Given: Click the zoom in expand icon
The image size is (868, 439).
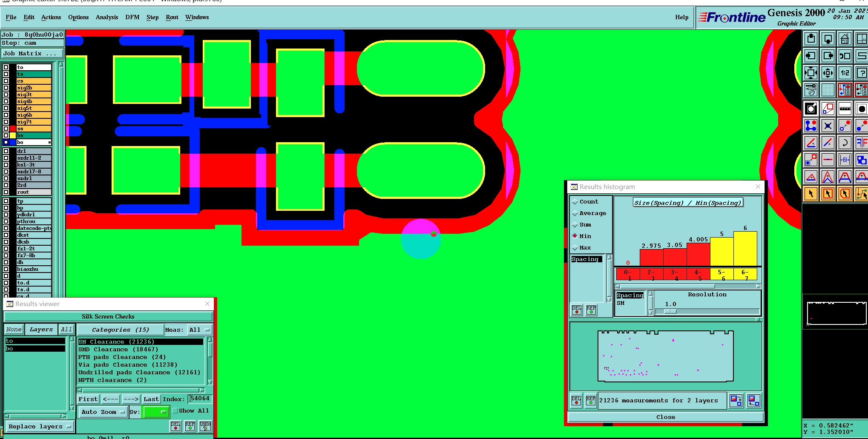Looking at the screenshot, I should [x=811, y=73].
